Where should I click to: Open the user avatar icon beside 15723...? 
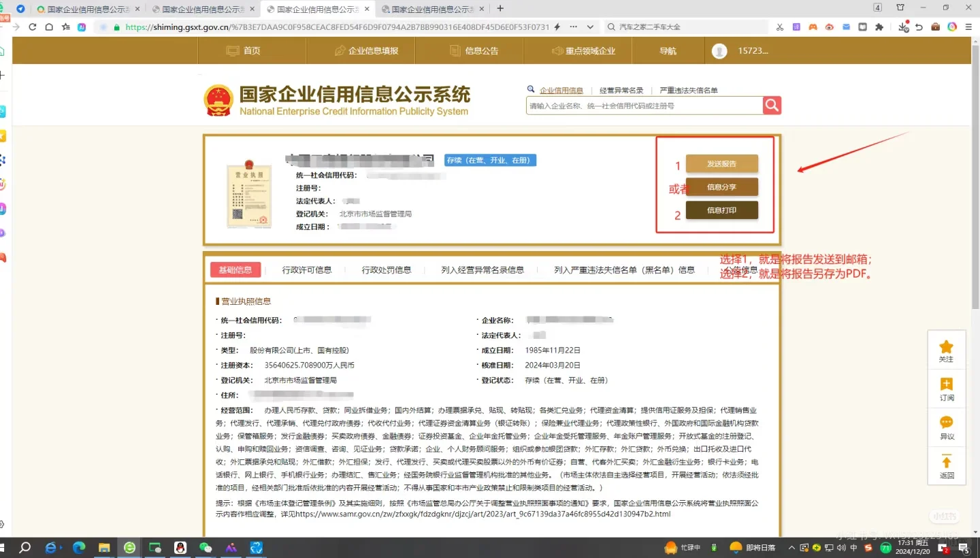[x=719, y=50]
